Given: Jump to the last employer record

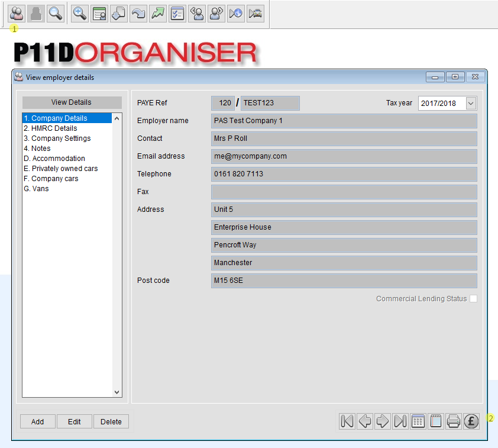Looking at the screenshot, I should click(400, 421).
